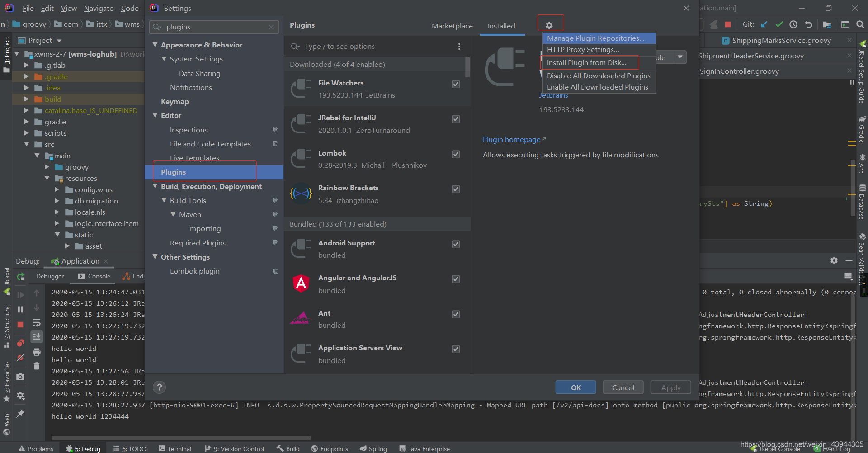
Task: Uncheck Rainbow Brackets plugin checkbox
Action: point(456,189)
